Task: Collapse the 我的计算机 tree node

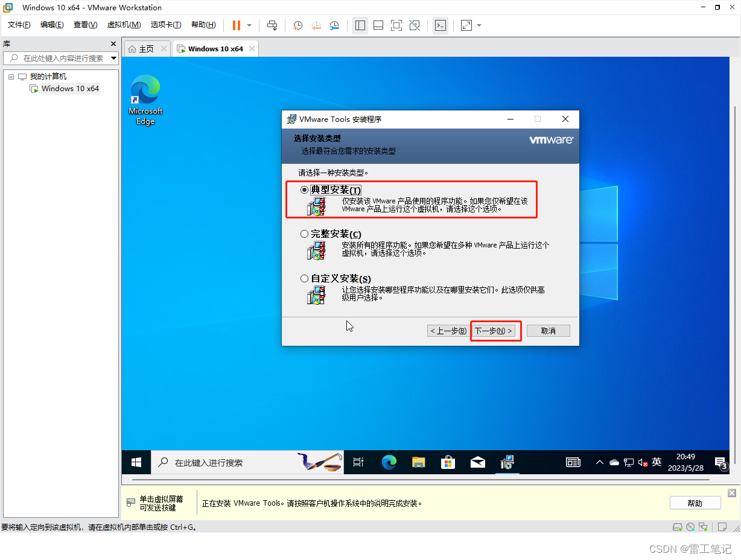Action: tap(11, 77)
